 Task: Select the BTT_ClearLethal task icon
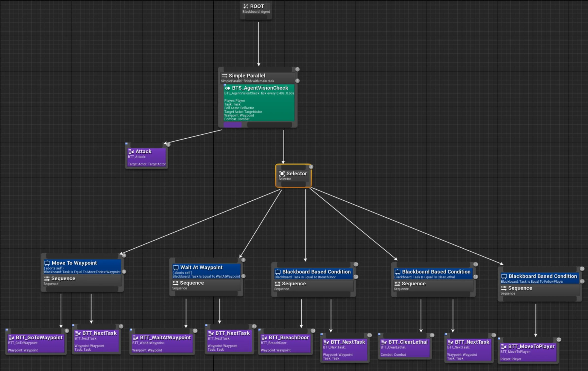(x=384, y=342)
